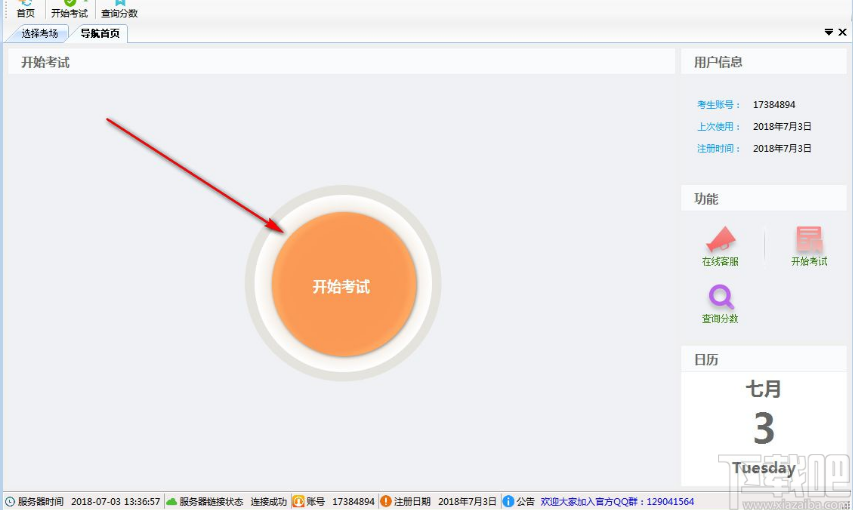The image size is (853, 510).
Task: Close the current tab with the X
Action: click(x=842, y=33)
